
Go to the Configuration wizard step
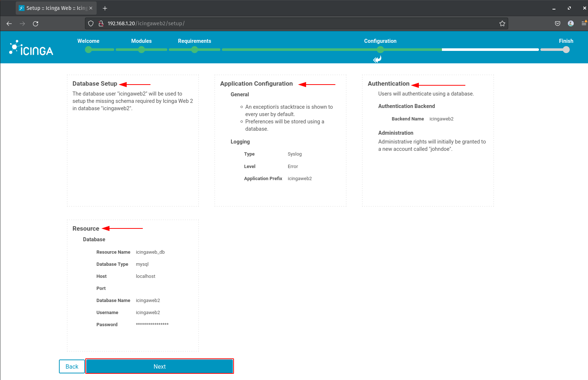coord(380,41)
